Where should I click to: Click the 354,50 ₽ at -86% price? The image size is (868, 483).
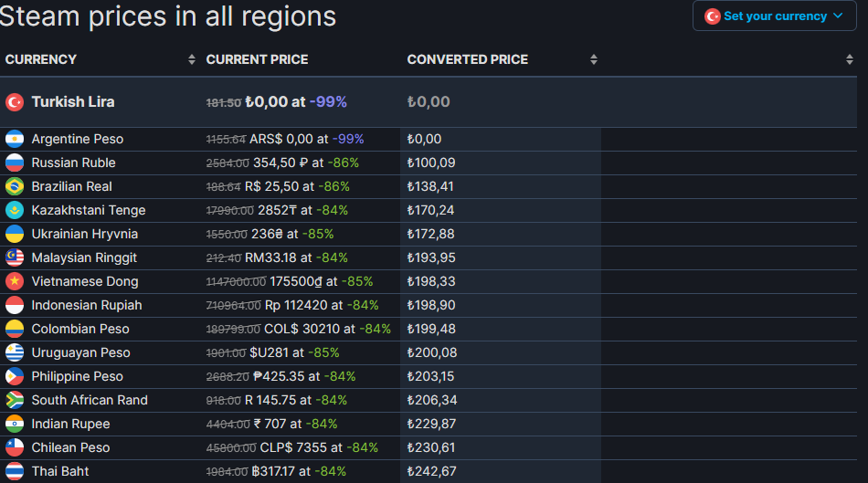pyautogui.click(x=305, y=163)
